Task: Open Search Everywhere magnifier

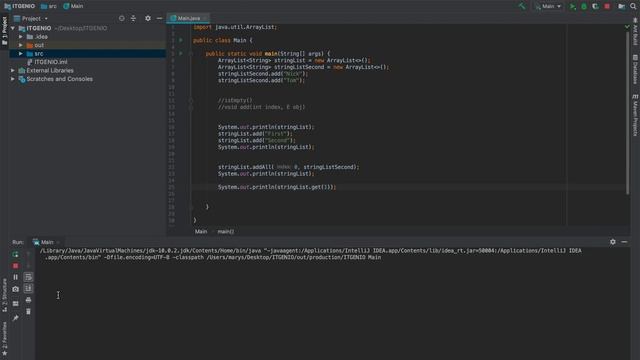Action: pyautogui.click(x=633, y=6)
